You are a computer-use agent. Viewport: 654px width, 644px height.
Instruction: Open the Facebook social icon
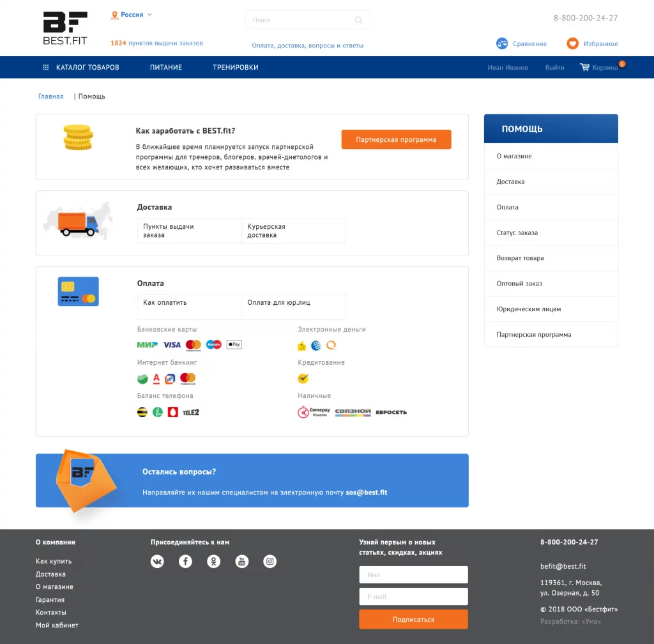point(186,562)
